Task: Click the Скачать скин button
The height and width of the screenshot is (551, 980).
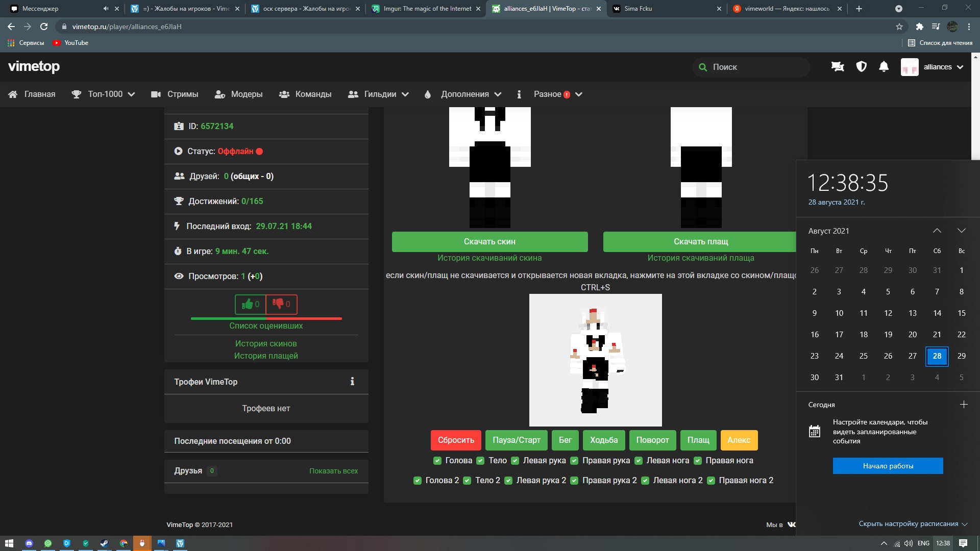Action: tap(489, 242)
